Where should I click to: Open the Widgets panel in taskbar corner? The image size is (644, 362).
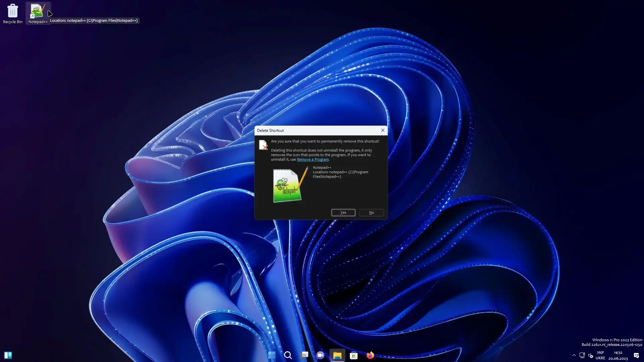coord(8,355)
